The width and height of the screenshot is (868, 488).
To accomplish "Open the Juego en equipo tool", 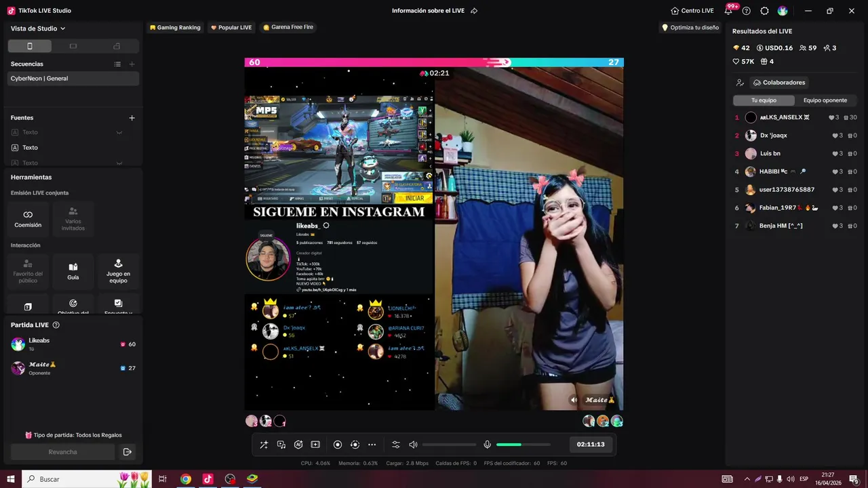I will point(118,271).
